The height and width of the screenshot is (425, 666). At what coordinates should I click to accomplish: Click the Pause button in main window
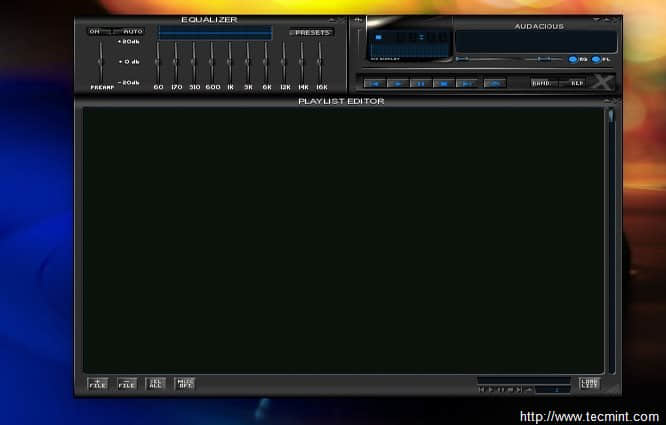tap(420, 84)
